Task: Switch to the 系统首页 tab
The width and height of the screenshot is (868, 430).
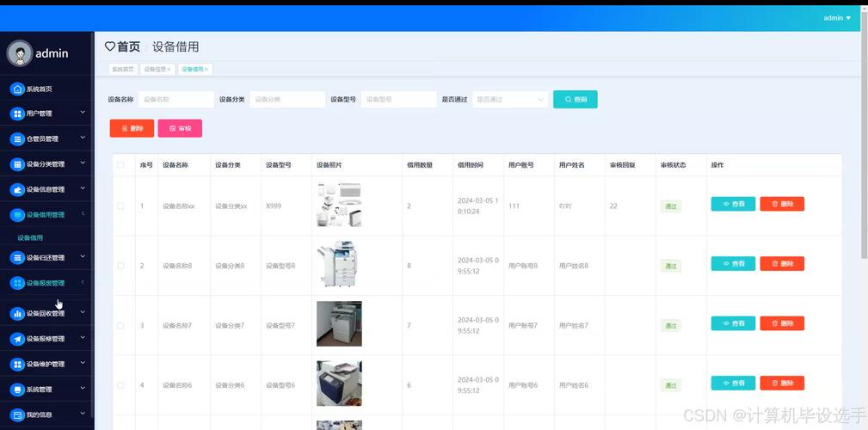Action: [x=123, y=69]
